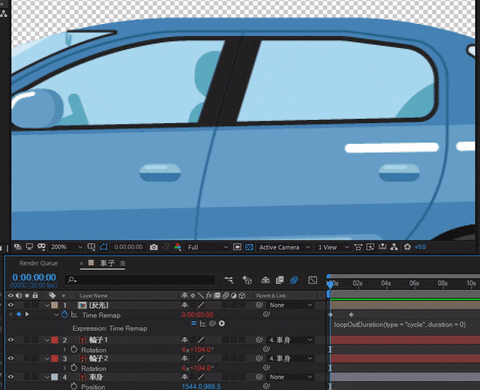480x390 pixels.
Task: Hide the 輪子2 layer with eye icon
Action: pos(11,358)
